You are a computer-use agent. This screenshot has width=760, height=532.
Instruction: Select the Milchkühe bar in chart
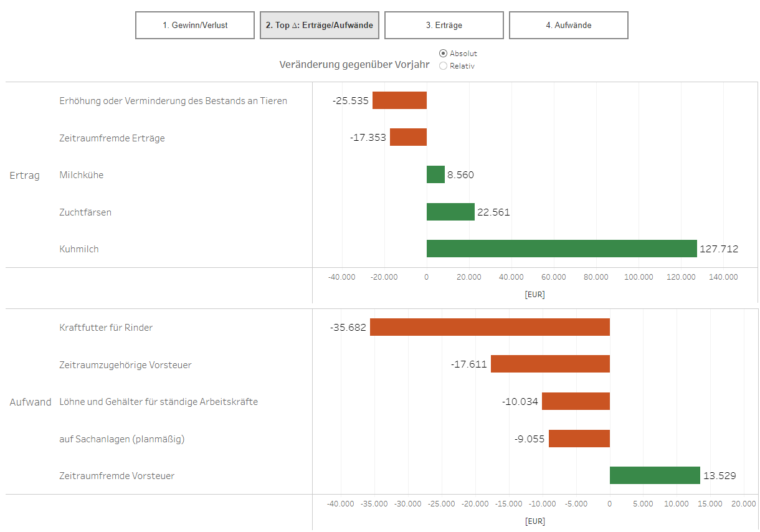tap(435, 174)
